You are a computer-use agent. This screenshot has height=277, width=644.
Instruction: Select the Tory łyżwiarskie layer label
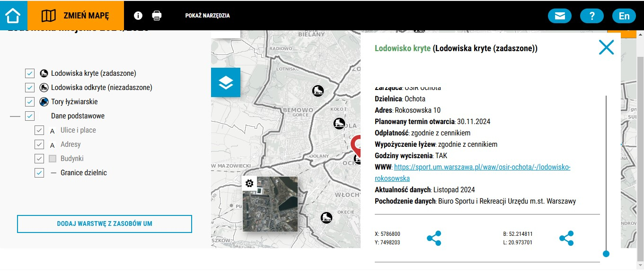pos(74,102)
